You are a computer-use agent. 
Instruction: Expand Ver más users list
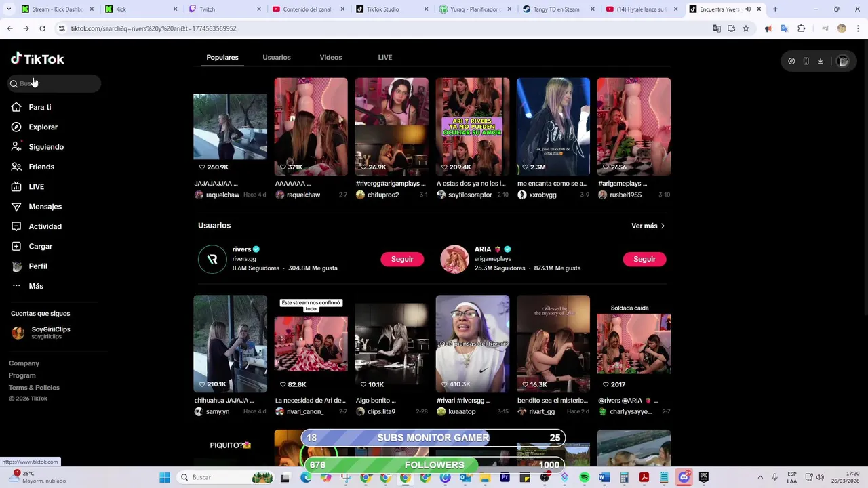648,226
